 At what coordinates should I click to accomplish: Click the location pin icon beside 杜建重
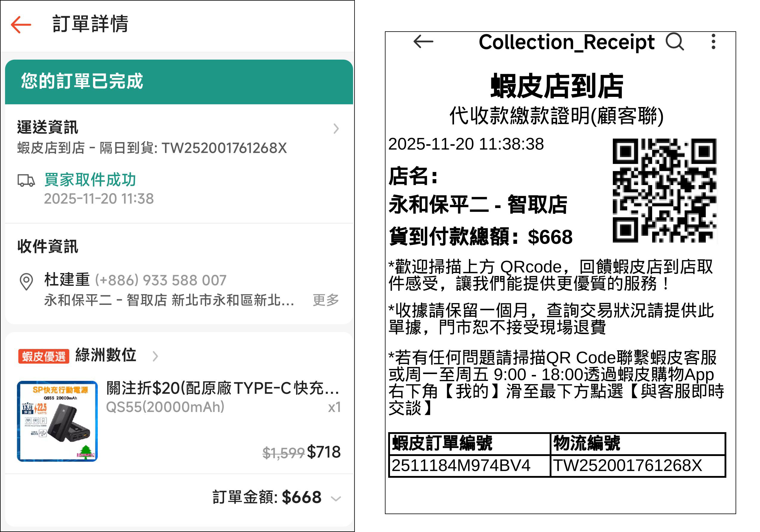(26, 282)
